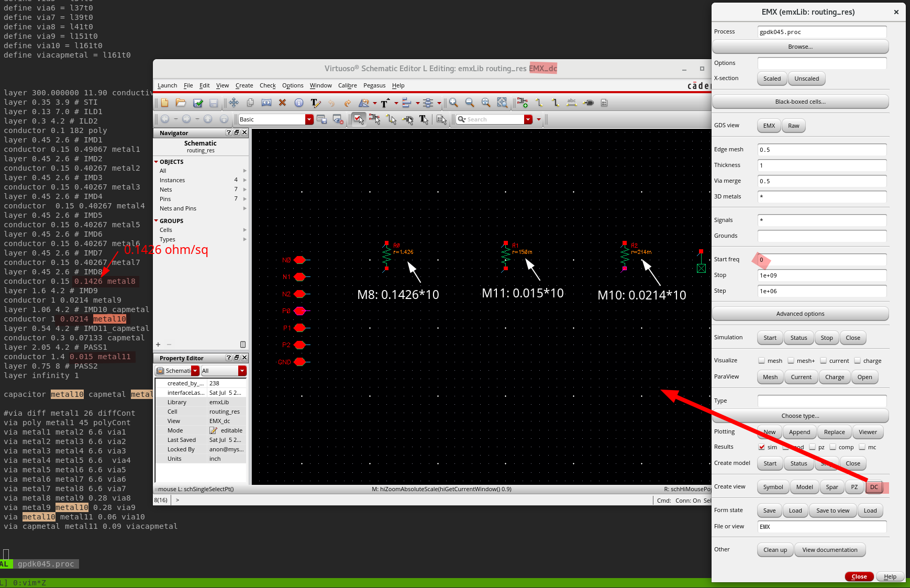Click the Zoom to Fit icon
910x588 pixels.
click(486, 103)
